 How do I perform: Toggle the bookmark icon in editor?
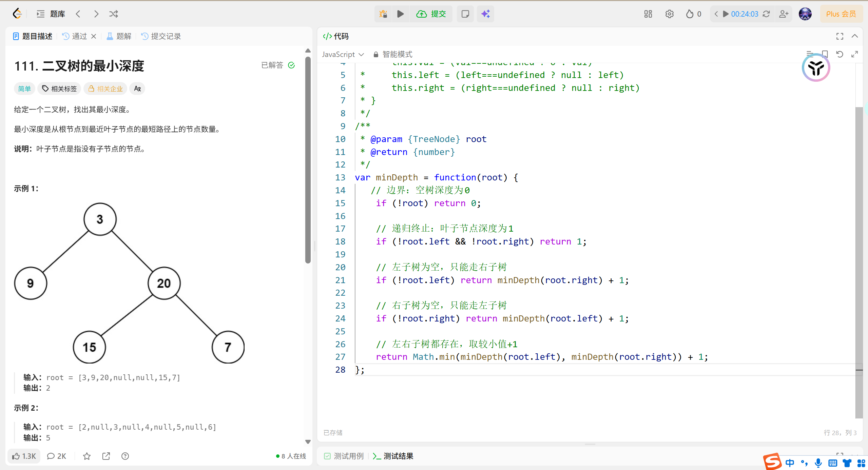coord(825,54)
